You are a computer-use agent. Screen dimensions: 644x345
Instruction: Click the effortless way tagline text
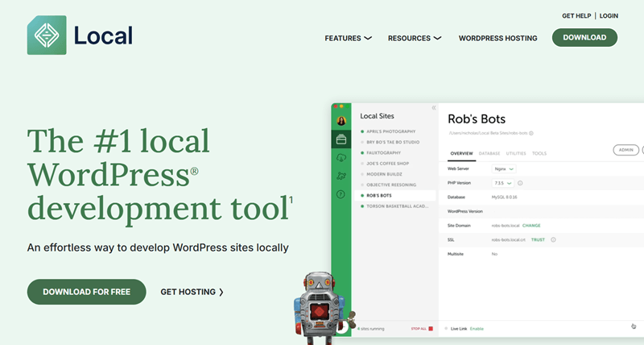coord(158,248)
